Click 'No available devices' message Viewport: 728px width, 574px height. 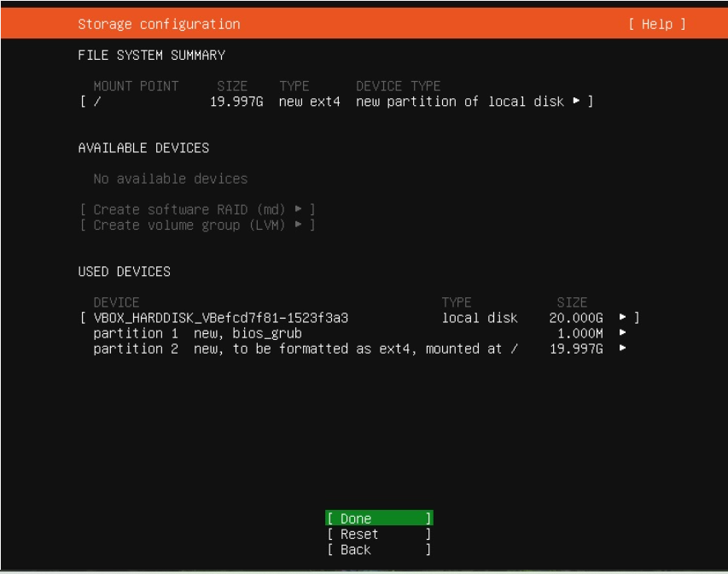[x=171, y=179]
